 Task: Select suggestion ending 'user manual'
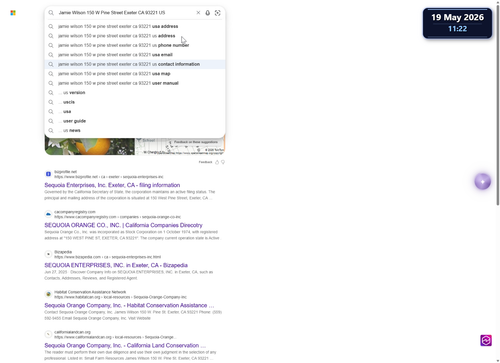tap(135, 83)
